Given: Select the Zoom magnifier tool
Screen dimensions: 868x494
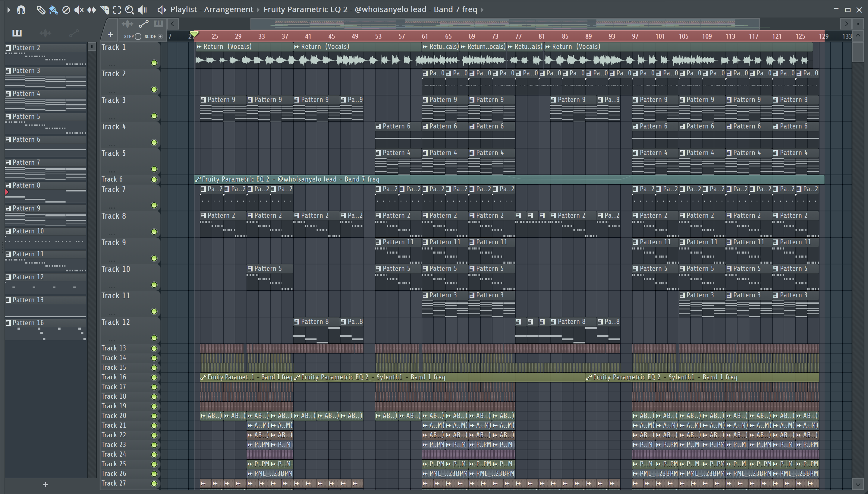Looking at the screenshot, I should coord(130,10).
